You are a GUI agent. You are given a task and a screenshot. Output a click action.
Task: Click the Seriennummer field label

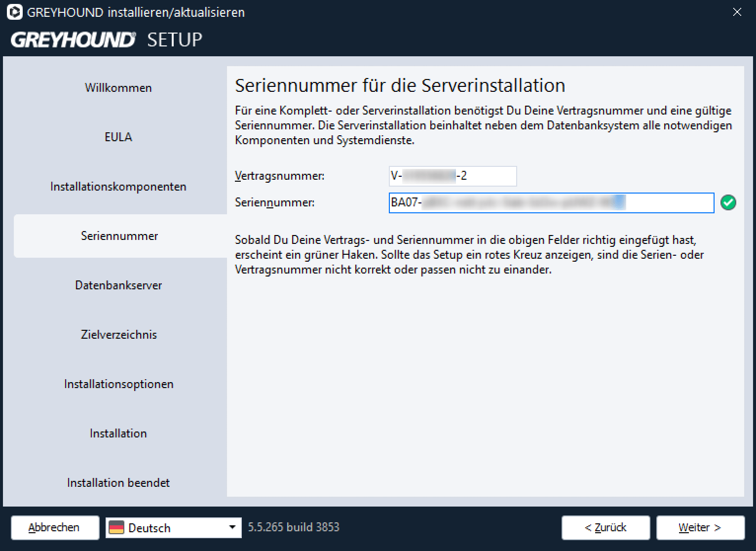(274, 202)
